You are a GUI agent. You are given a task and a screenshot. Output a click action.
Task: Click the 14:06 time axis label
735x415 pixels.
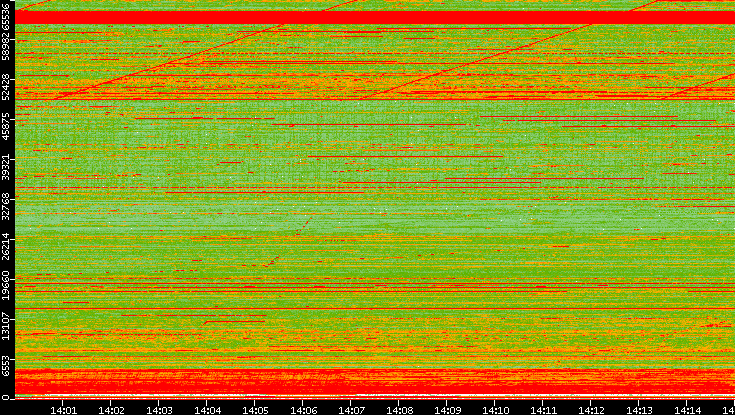tap(303, 410)
